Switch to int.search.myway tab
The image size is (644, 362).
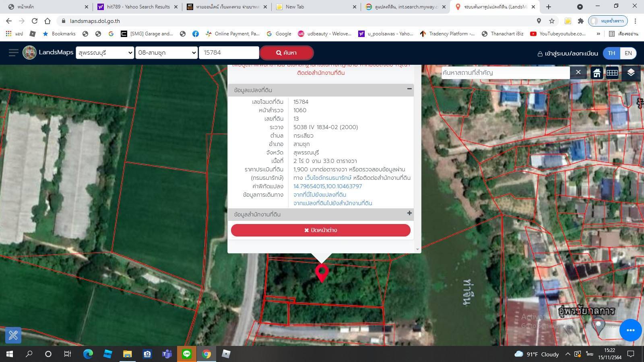406,7
